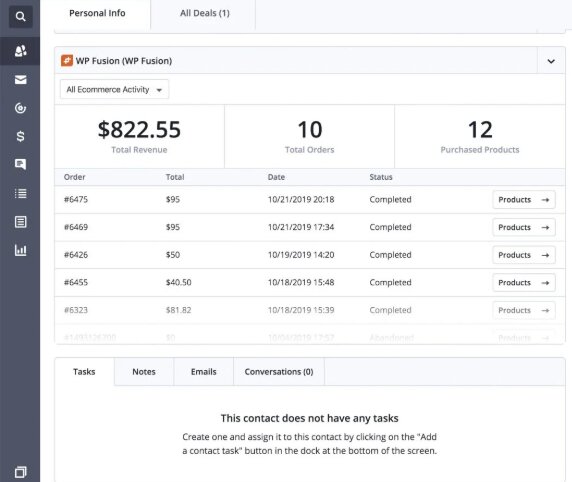View Products for order #6469

click(x=524, y=227)
